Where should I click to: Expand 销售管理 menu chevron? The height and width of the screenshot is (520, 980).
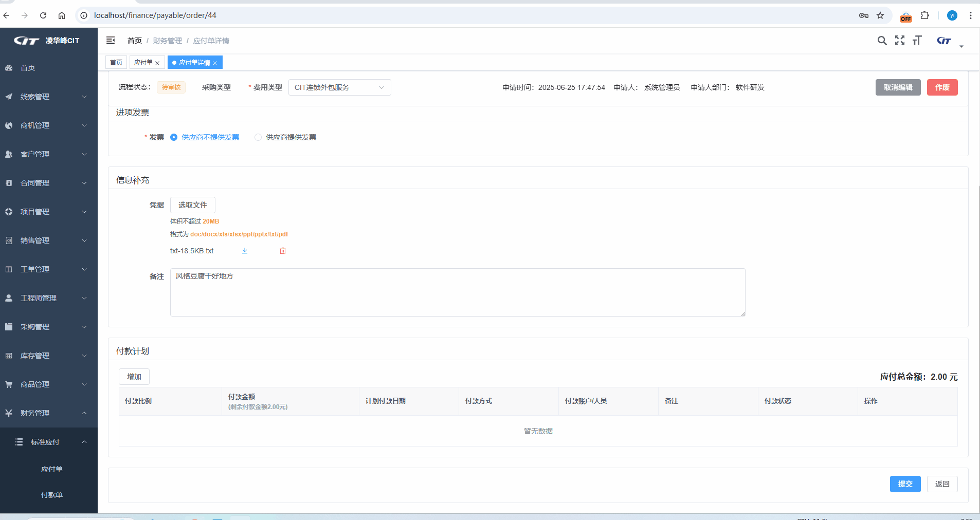point(84,240)
